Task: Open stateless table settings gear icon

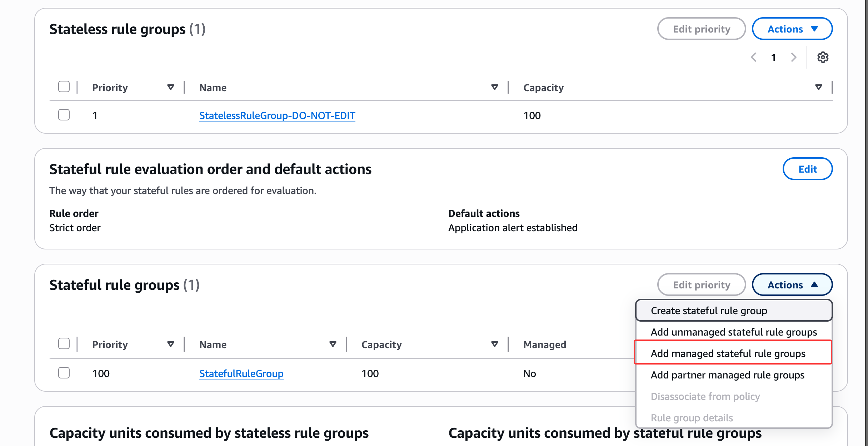Action: [823, 57]
